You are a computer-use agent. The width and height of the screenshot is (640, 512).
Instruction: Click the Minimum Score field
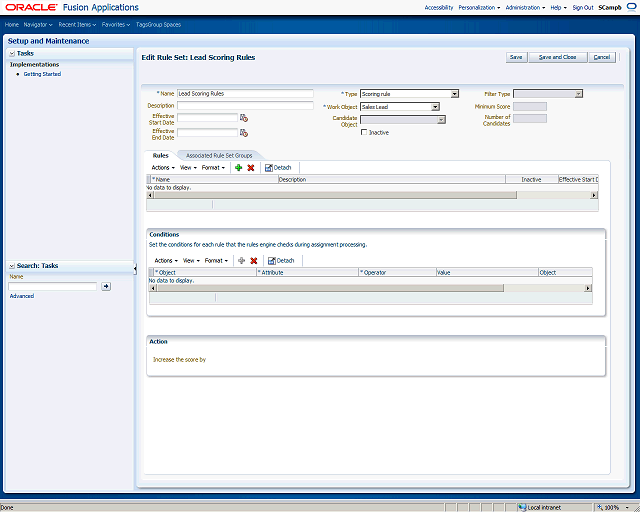pyautogui.click(x=530, y=107)
